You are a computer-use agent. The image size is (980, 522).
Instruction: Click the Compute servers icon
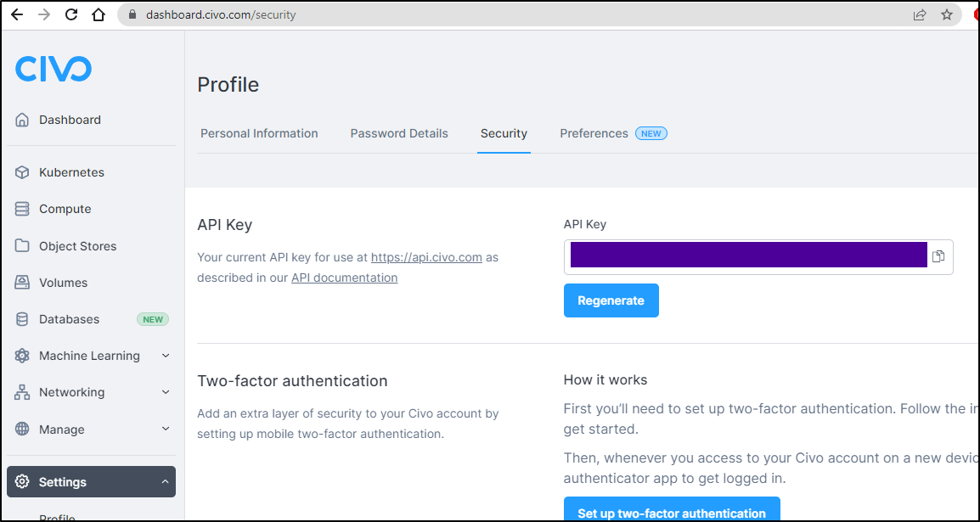(x=22, y=209)
